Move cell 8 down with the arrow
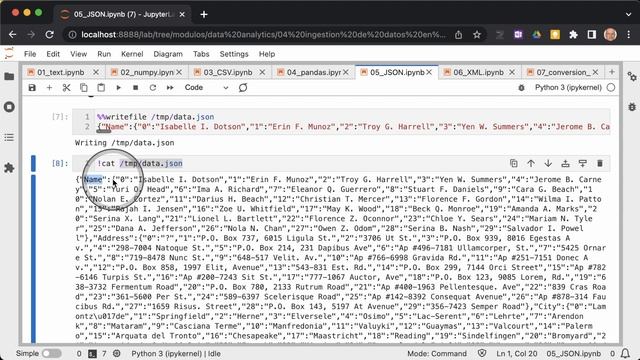 (548, 163)
